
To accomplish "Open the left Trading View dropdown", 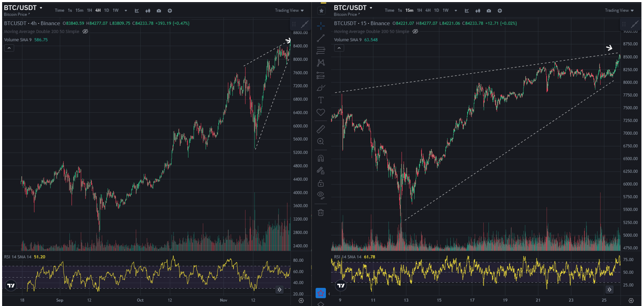I will click(289, 11).
